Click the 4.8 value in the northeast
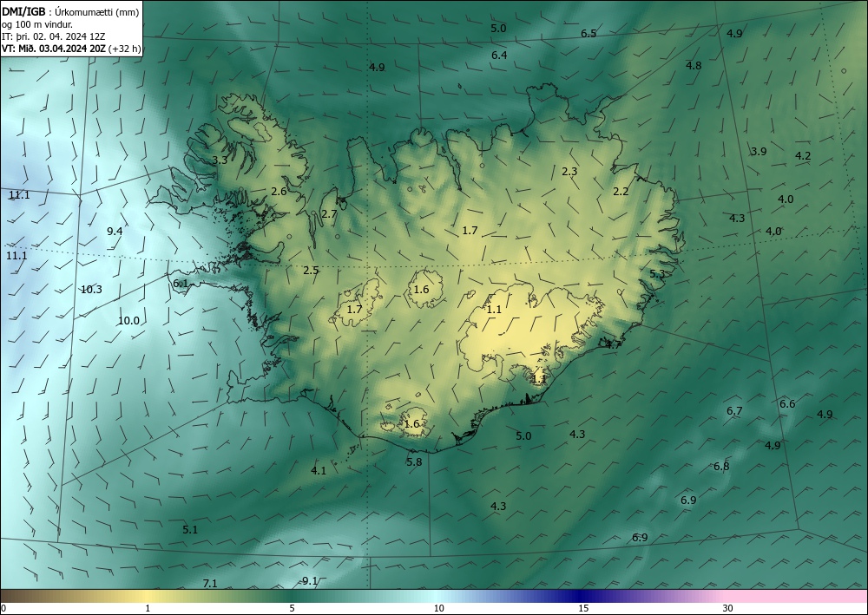 click(694, 65)
